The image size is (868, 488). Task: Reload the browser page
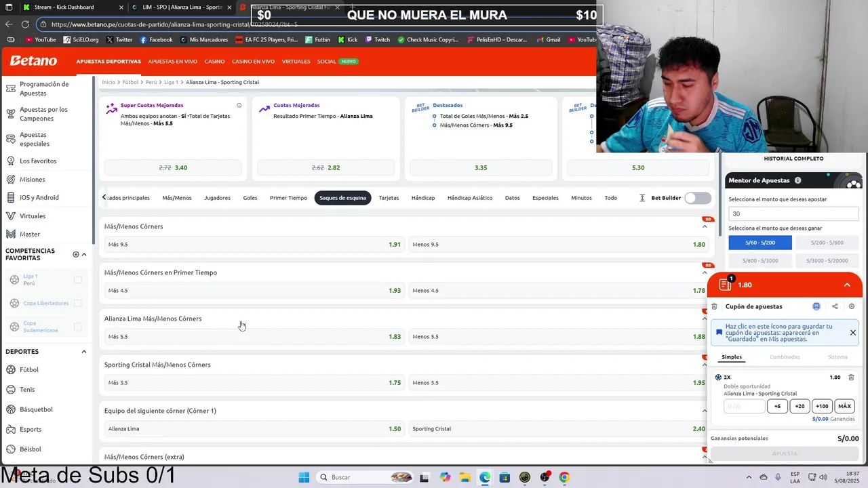coord(25,24)
